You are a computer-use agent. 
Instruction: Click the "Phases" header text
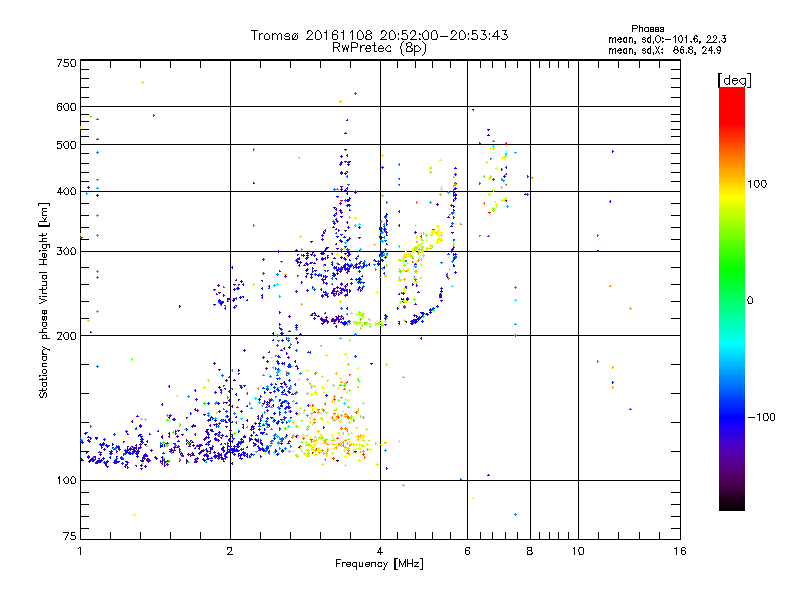tap(647, 29)
